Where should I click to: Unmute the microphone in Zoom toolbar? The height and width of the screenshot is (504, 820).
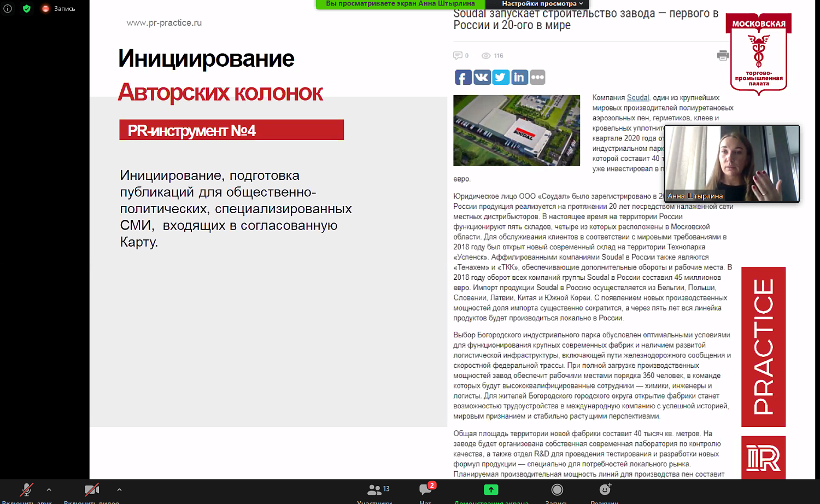click(26, 490)
